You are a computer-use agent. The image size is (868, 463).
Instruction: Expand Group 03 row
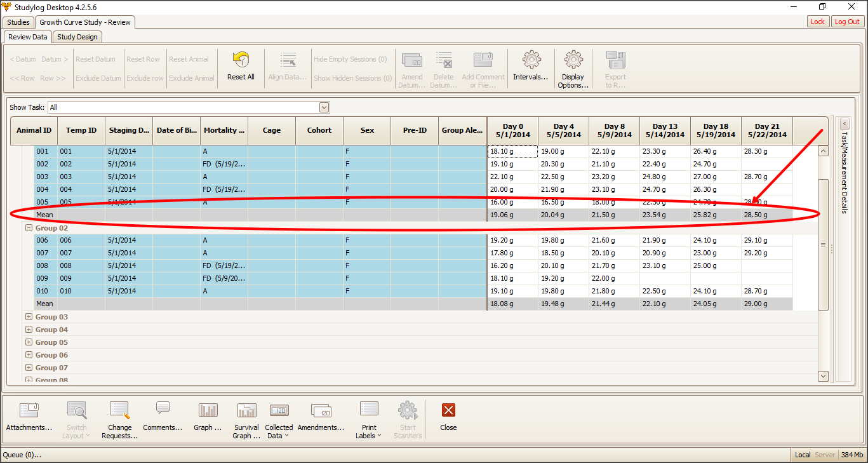pos(28,317)
